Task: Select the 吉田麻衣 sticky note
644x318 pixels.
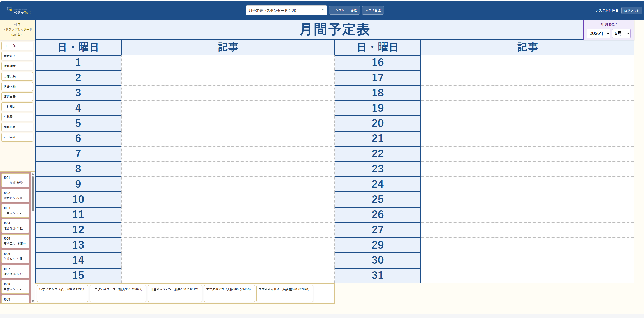Action: point(17,137)
